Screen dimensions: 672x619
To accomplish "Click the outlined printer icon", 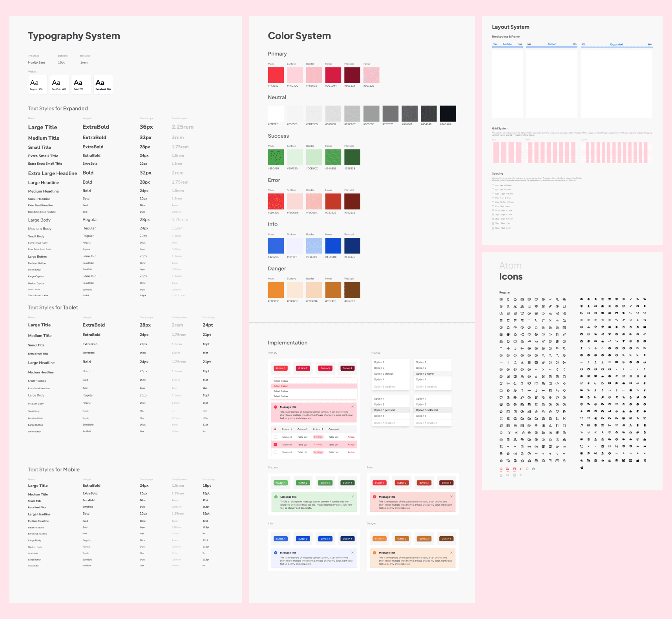I will click(x=564, y=362).
